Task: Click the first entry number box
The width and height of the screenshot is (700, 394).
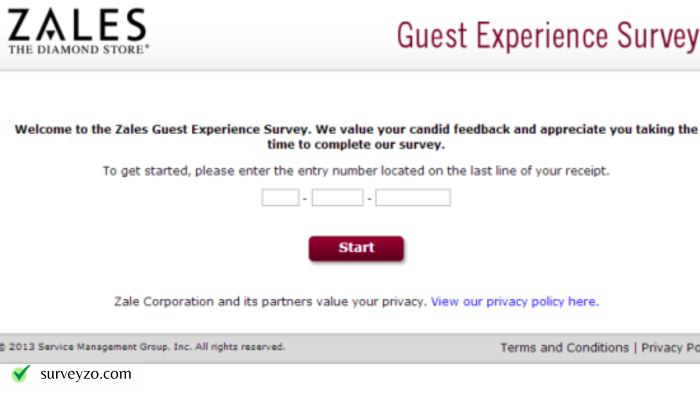Action: tap(280, 198)
